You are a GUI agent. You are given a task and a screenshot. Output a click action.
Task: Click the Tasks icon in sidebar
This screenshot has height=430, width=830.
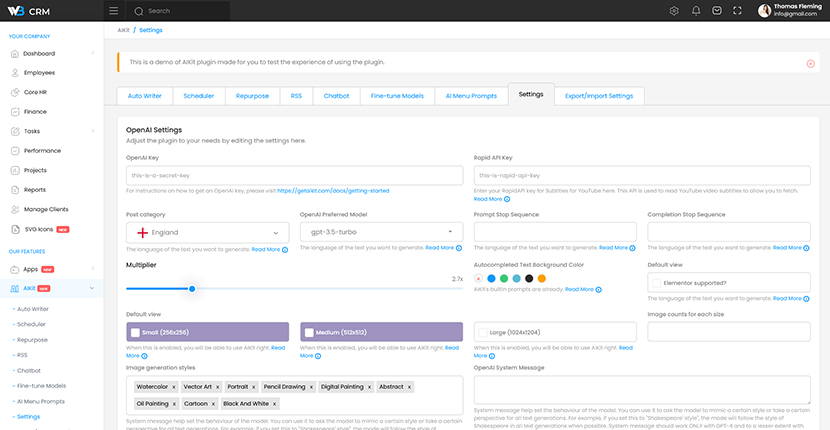point(15,131)
